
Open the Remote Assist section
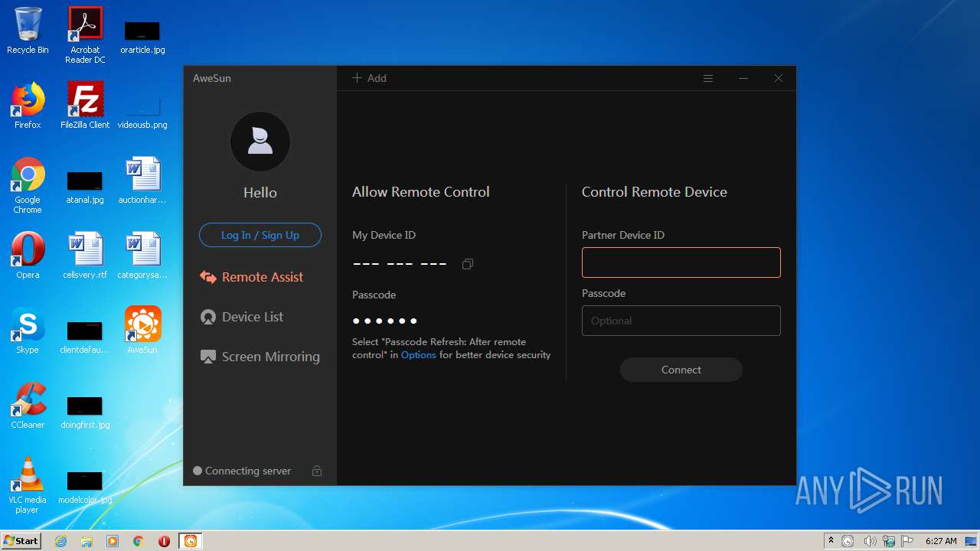pyautogui.click(x=252, y=277)
